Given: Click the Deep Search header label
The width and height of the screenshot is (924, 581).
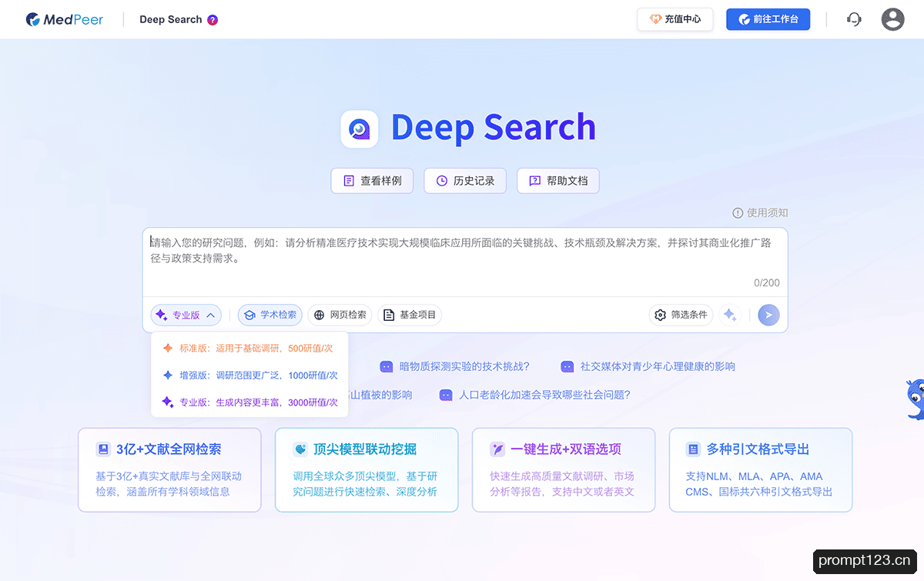Looking at the screenshot, I should 170,20.
